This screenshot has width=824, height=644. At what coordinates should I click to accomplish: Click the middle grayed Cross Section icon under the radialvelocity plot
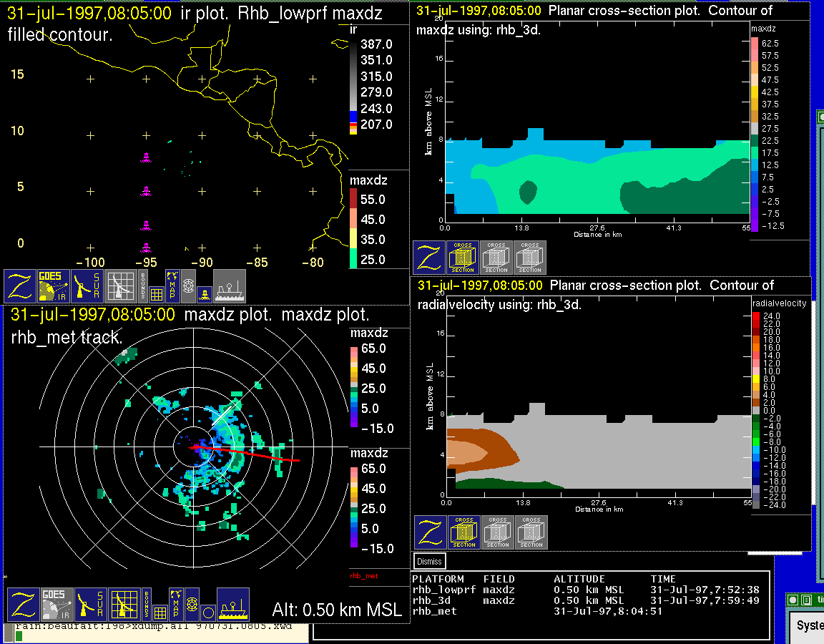click(x=498, y=532)
